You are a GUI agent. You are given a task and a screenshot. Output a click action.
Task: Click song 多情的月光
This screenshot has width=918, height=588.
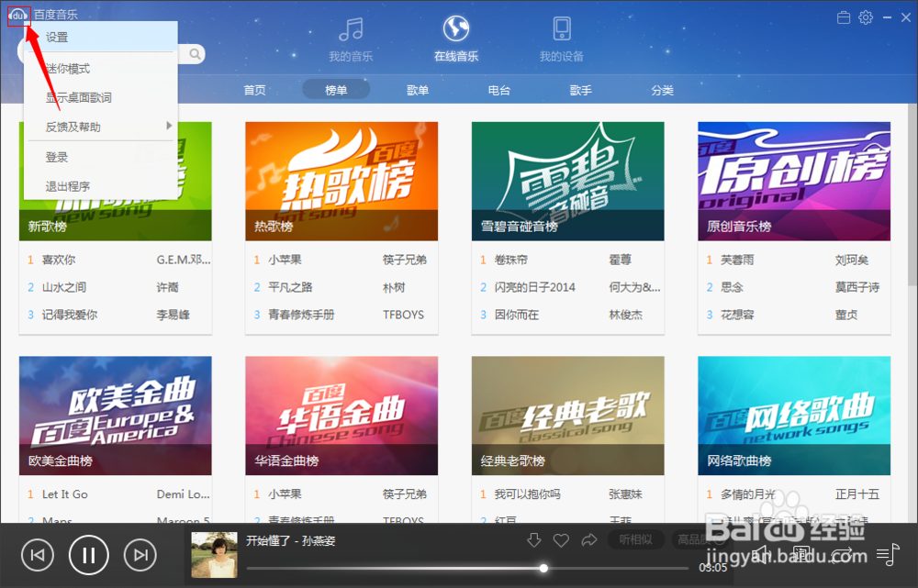(747, 494)
